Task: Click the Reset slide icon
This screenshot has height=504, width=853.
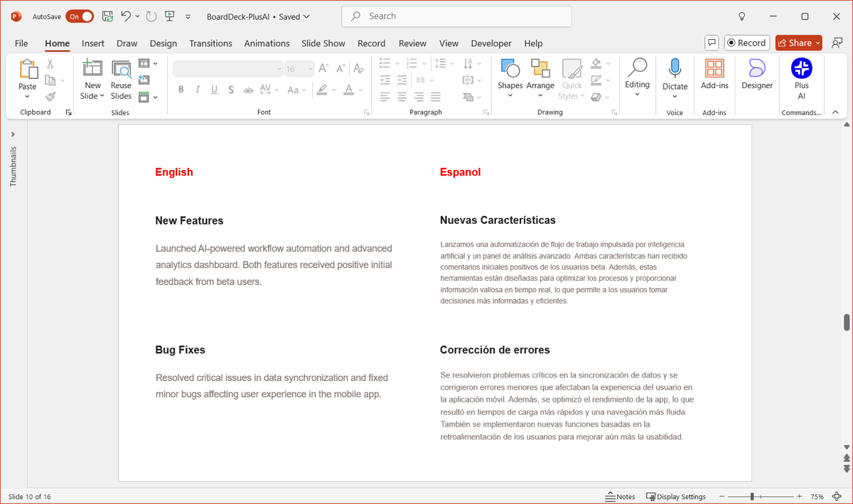Action: pyautogui.click(x=144, y=80)
